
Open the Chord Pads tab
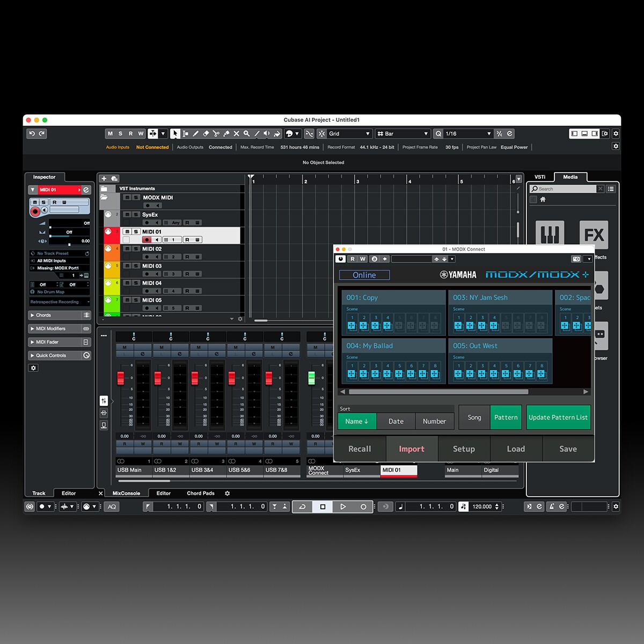click(x=200, y=493)
